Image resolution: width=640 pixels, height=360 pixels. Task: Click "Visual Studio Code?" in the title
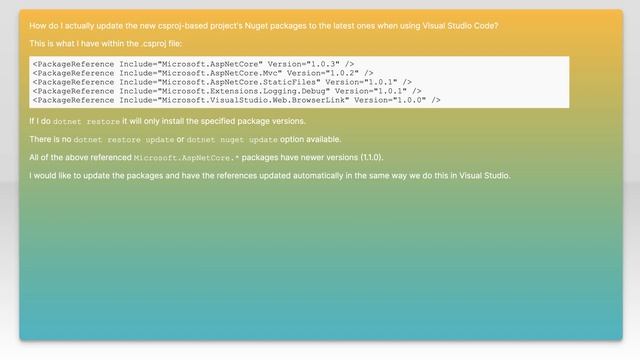click(x=460, y=26)
